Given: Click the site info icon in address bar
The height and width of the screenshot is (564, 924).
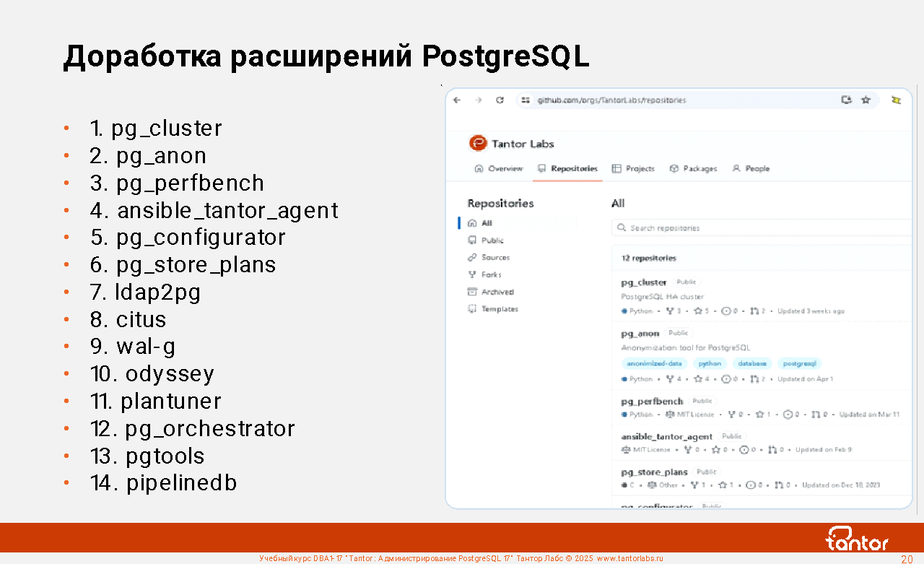Looking at the screenshot, I should click(526, 100).
